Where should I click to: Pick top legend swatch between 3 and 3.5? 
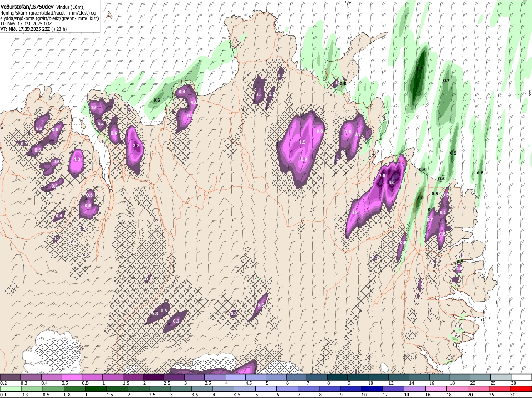click(195, 377)
